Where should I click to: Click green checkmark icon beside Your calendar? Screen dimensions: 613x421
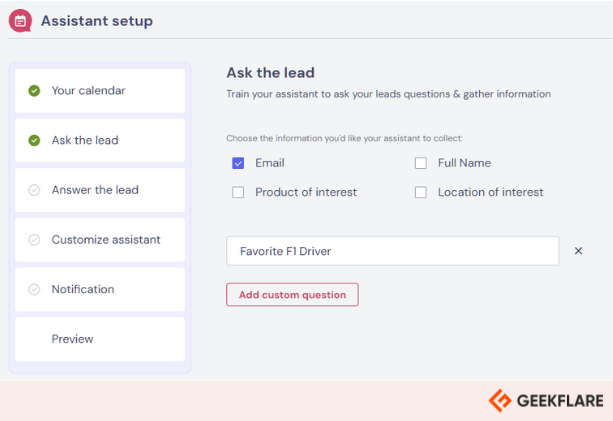point(34,91)
